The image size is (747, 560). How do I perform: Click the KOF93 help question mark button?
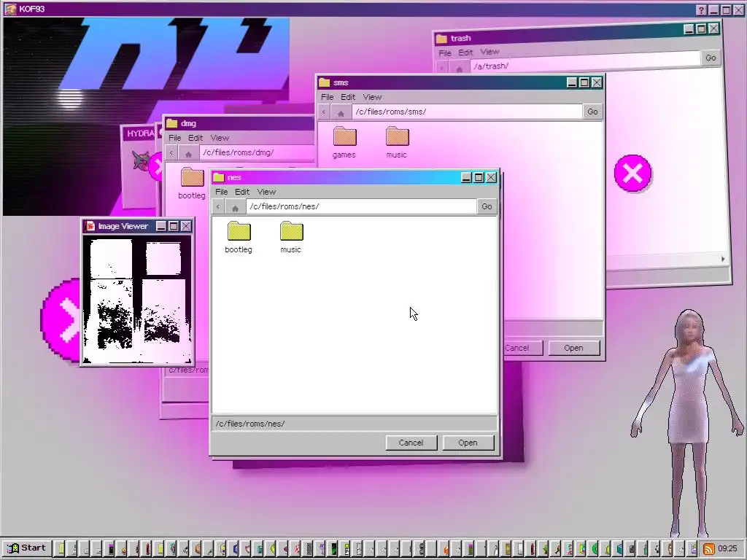coord(701,10)
